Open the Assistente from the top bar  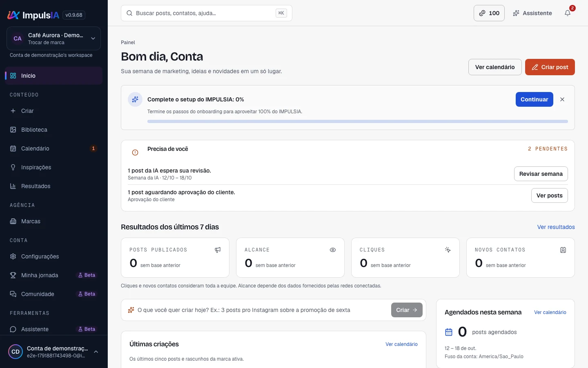pyautogui.click(x=532, y=13)
